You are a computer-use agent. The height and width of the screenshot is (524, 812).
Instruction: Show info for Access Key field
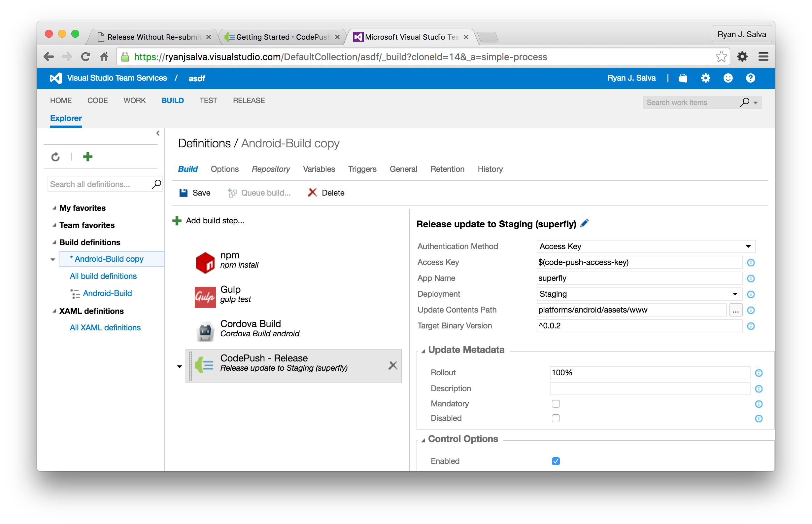(x=751, y=263)
